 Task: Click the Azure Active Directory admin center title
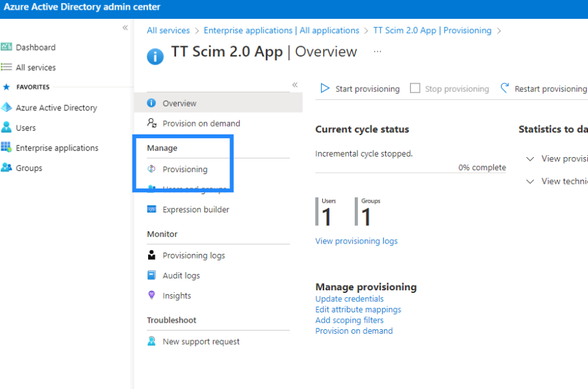pos(82,7)
